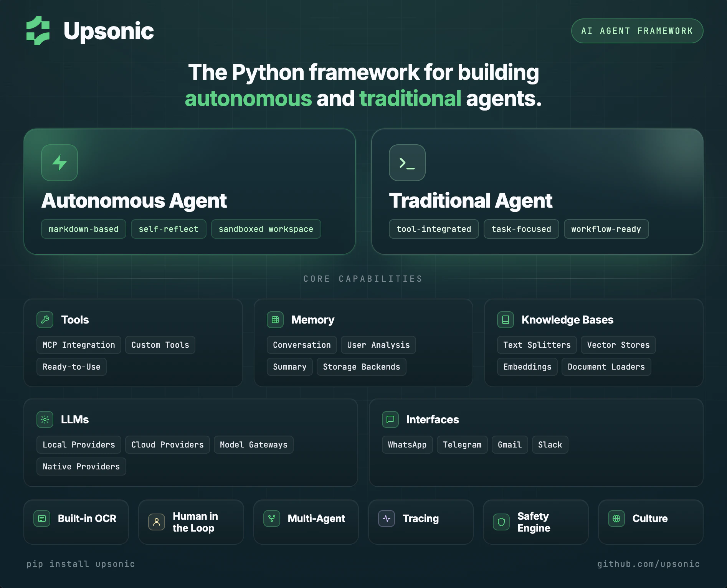Click the Autonomous Agent heading
This screenshot has width=727, height=588.
coord(134,201)
